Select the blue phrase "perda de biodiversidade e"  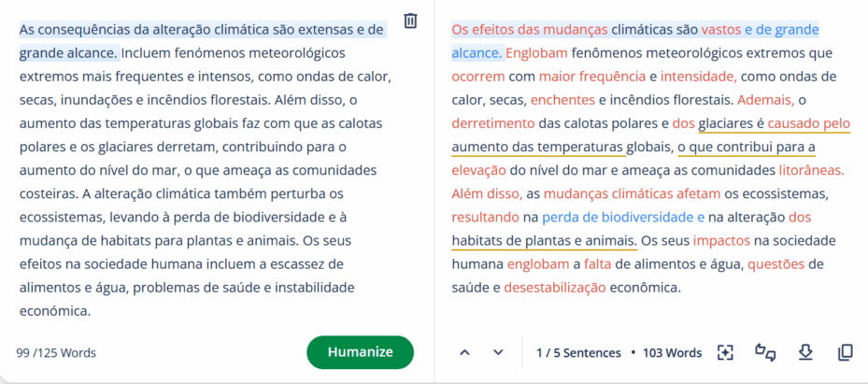(623, 218)
